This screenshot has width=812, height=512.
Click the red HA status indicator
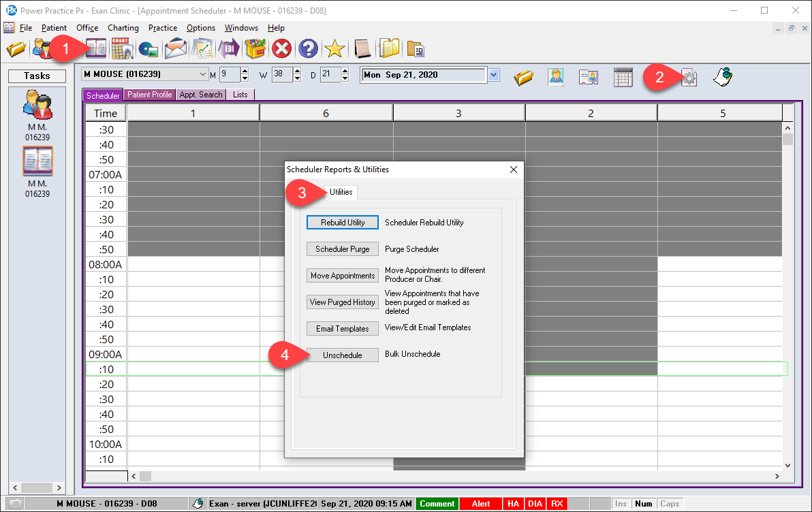coord(513,504)
